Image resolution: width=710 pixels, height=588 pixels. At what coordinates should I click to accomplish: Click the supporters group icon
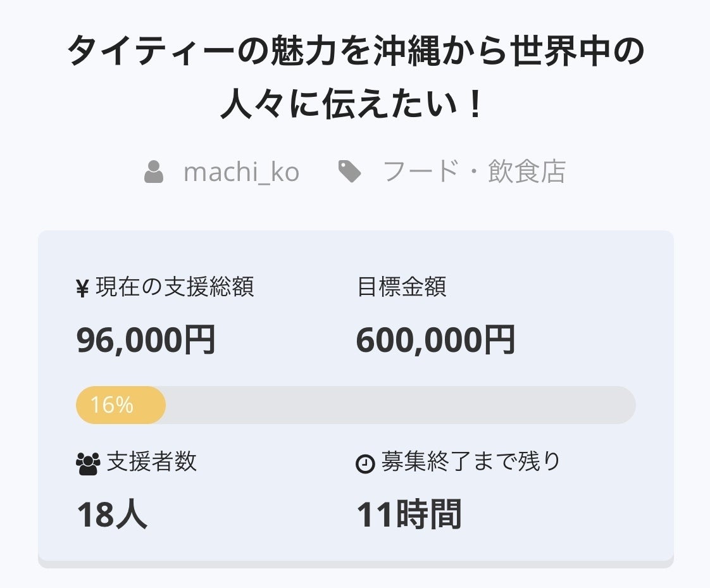(x=87, y=464)
